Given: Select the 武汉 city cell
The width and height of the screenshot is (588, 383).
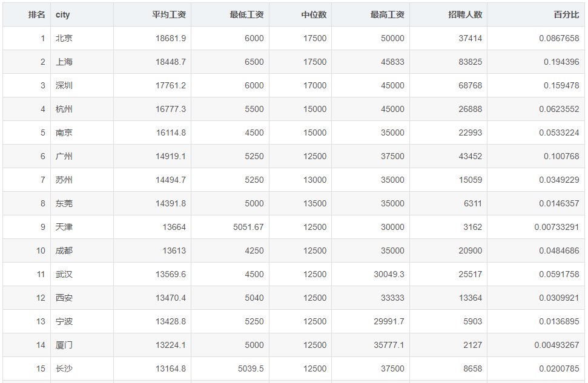Looking at the screenshot, I should point(82,274).
